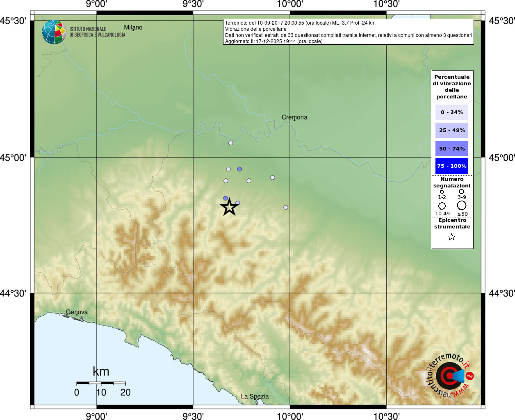Click the 25 - 49% color swatch
This screenshot has width=515, height=420.
point(452,130)
